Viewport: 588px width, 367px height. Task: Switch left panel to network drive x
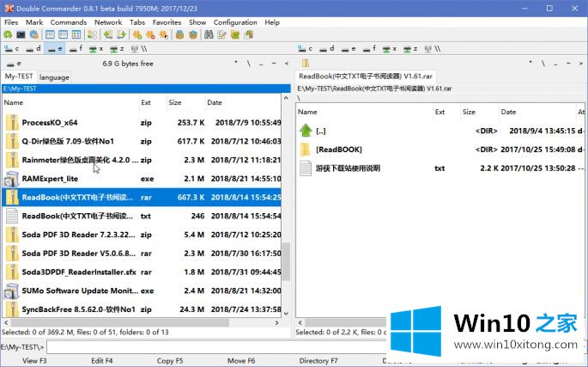click(x=96, y=49)
